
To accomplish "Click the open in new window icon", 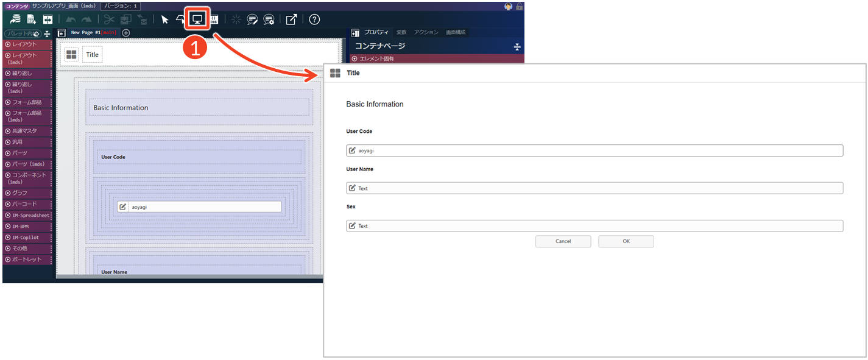I will [291, 19].
